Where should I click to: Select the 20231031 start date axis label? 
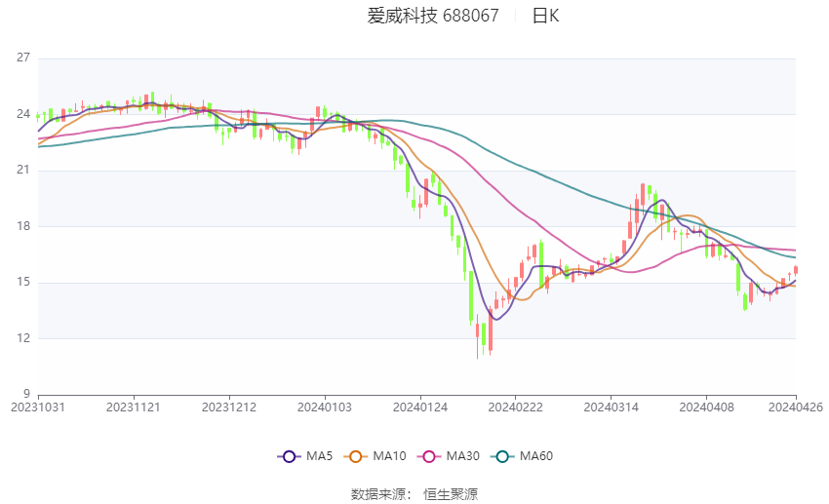38,407
